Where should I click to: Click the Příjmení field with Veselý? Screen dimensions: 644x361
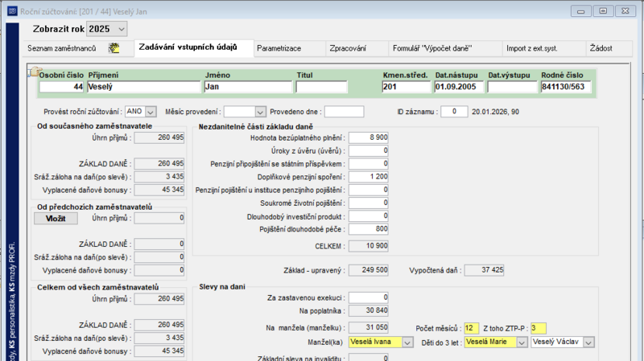143,87
